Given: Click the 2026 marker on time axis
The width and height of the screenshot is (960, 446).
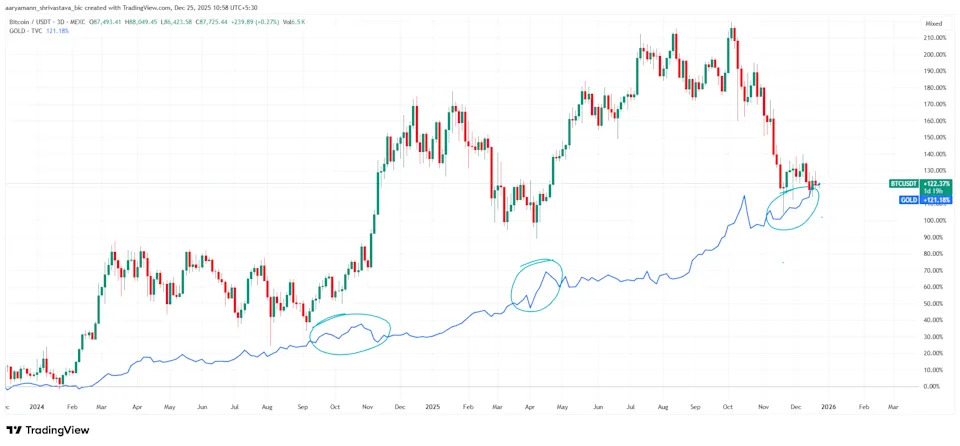Looking at the screenshot, I should click(829, 408).
